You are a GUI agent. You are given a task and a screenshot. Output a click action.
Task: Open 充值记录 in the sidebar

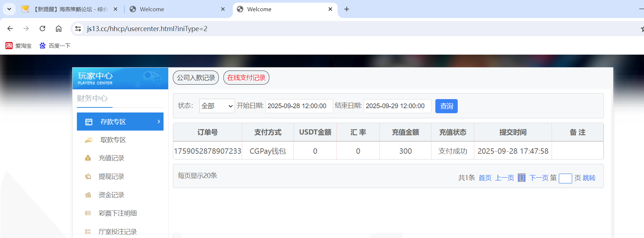point(111,158)
